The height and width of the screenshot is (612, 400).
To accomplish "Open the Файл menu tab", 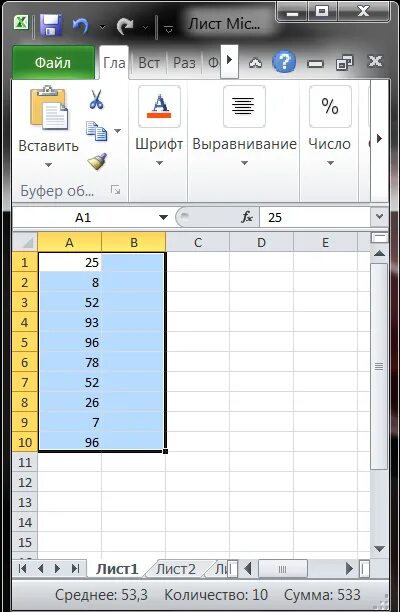I will pyautogui.click(x=53, y=62).
